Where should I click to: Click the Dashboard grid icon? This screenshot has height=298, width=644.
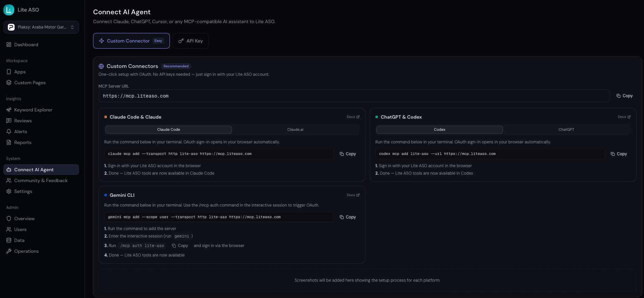pos(9,45)
